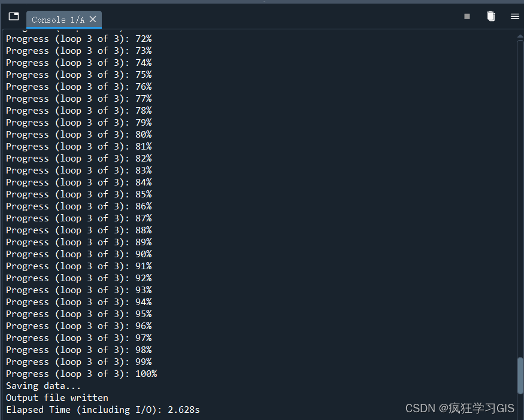Click the remove all variables trash icon
The width and height of the screenshot is (524, 420).
tap(491, 16)
